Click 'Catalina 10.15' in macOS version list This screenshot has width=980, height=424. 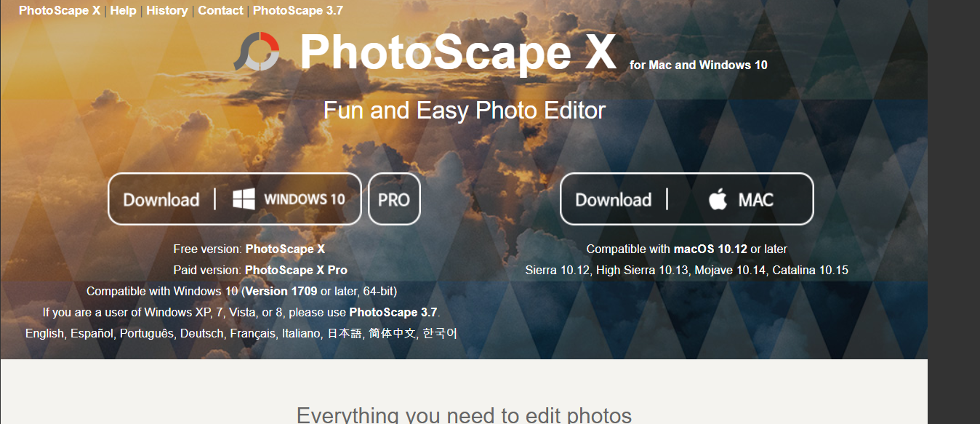(x=810, y=270)
